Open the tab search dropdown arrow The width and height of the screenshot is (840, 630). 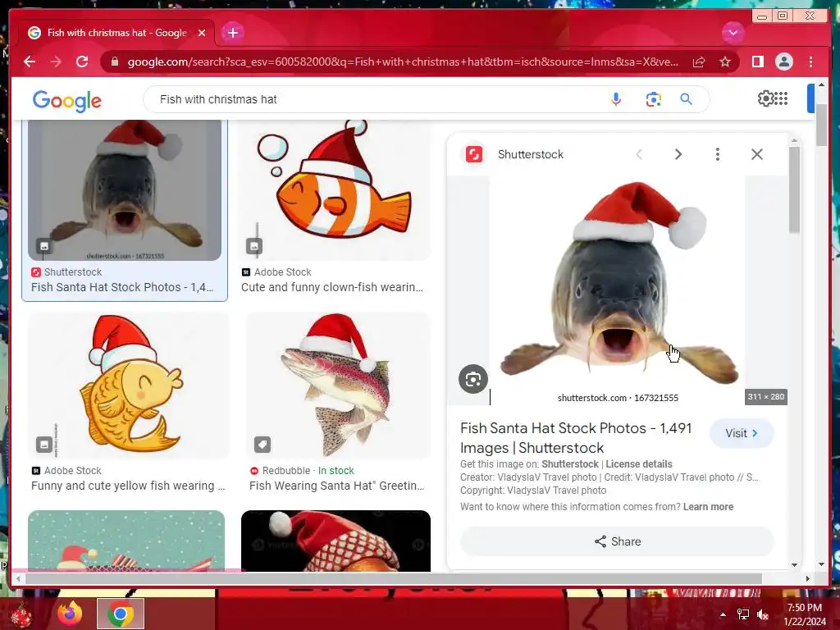[733, 33]
